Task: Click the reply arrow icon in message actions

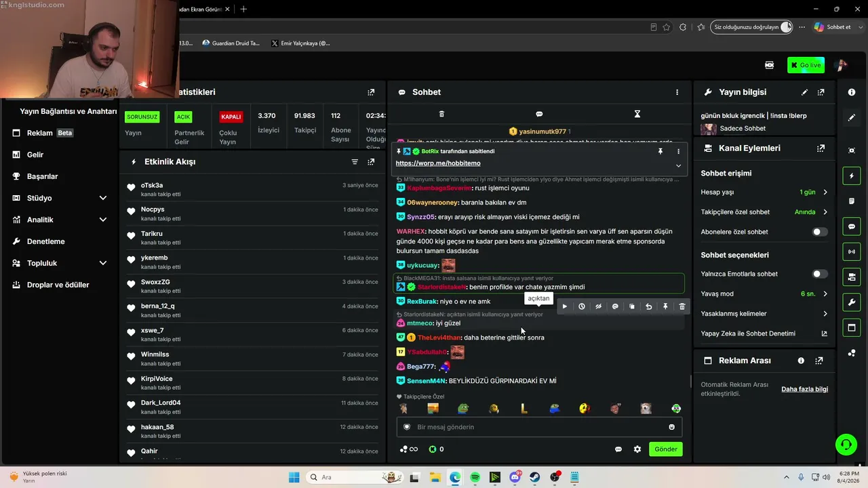Action: [x=648, y=306]
